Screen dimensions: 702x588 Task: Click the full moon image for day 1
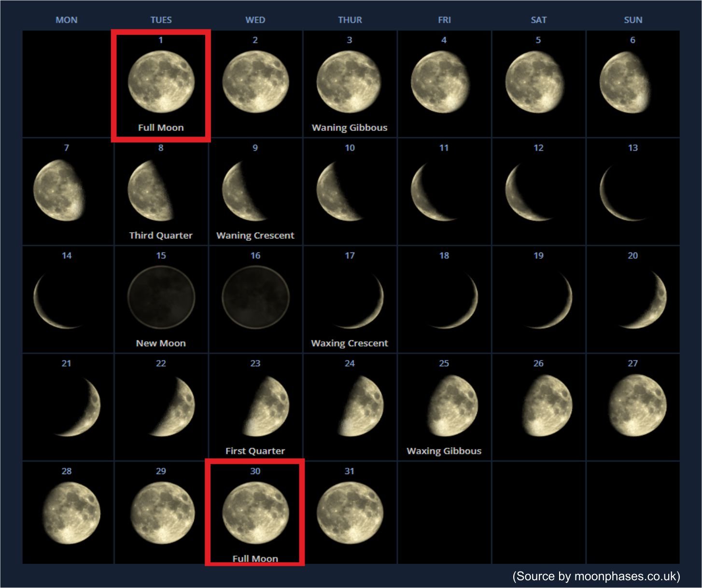(161, 82)
